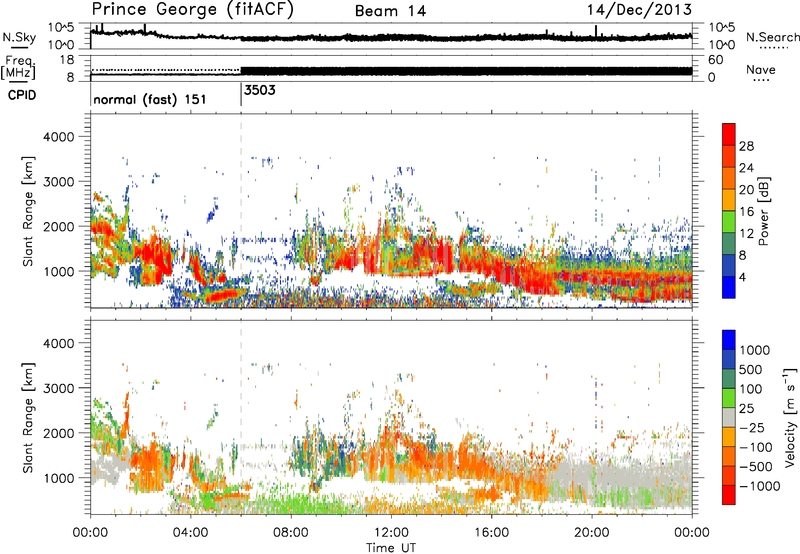Screen dimensions: 800x554
Task: Click the blue power segment between 4 and 8
Action: [x=729, y=266]
